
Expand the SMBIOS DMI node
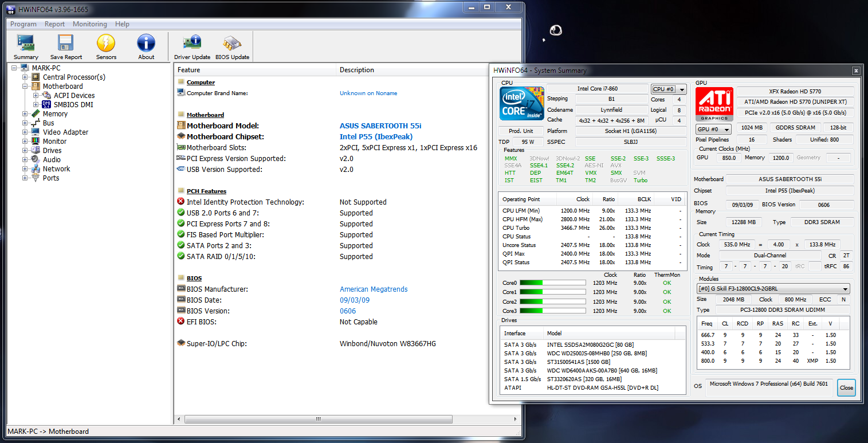[x=36, y=105]
